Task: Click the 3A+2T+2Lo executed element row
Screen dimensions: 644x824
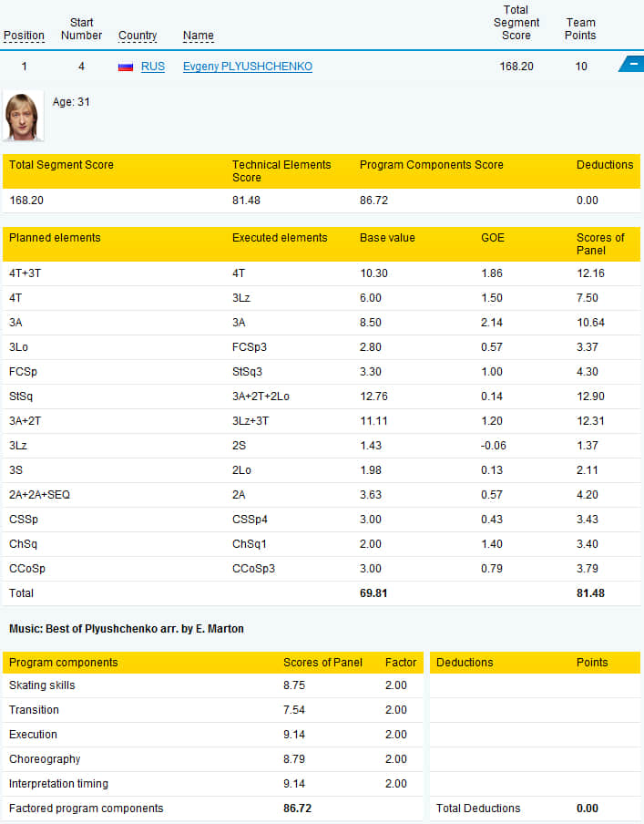Action: point(322,397)
